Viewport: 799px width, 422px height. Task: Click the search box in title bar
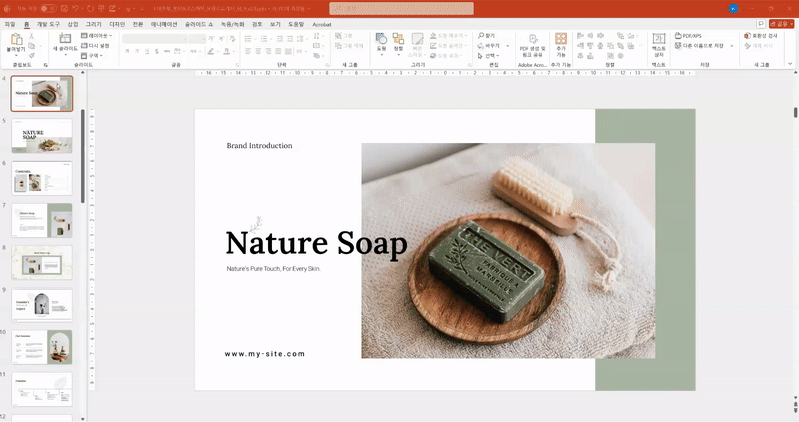click(402, 8)
